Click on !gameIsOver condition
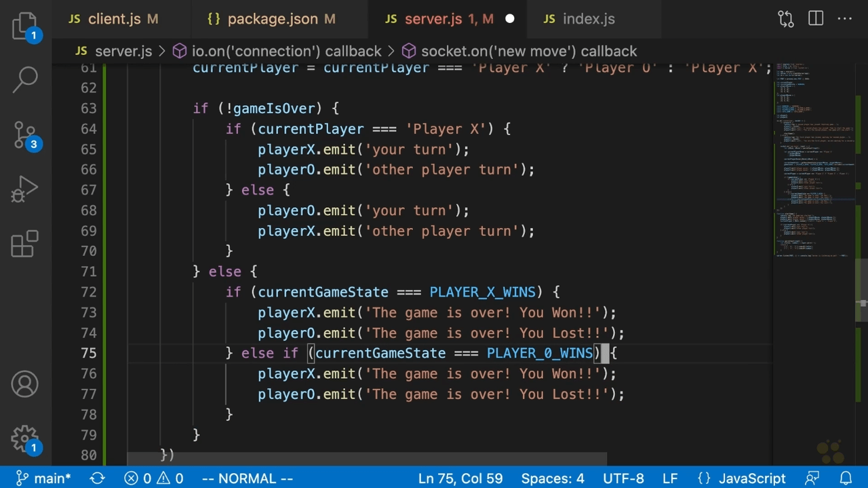Screen dimensions: 868x488 point(271,109)
